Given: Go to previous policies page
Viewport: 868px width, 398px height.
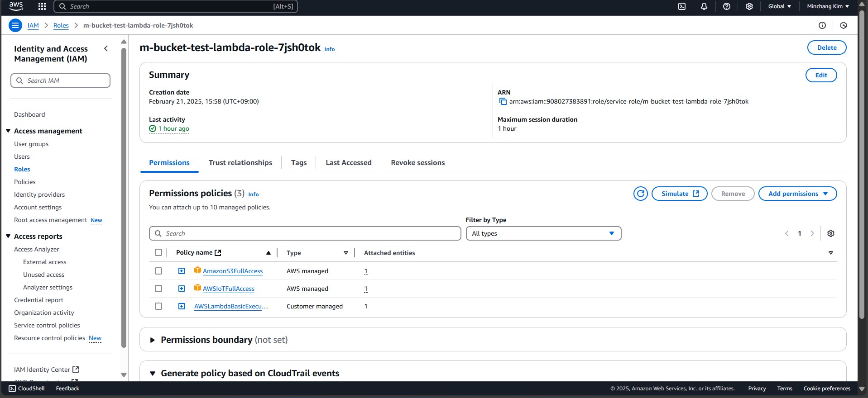Looking at the screenshot, I should [787, 233].
